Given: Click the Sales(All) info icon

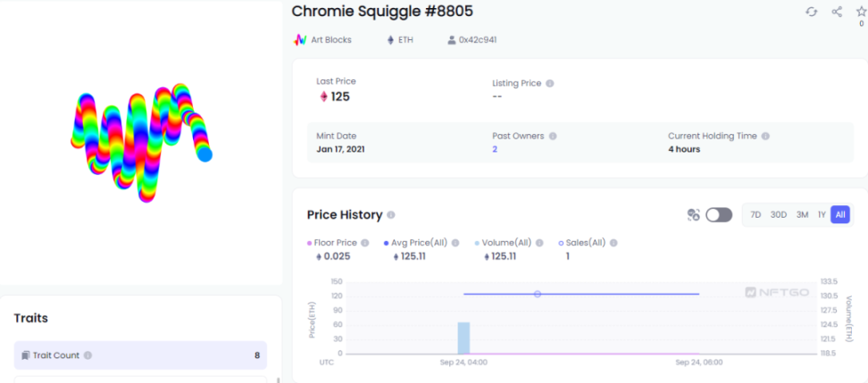Looking at the screenshot, I should tap(613, 243).
